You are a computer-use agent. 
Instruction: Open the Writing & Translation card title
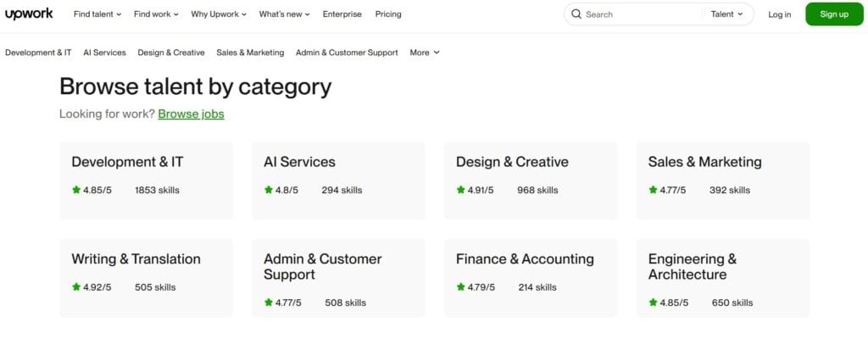pyautogui.click(x=136, y=259)
